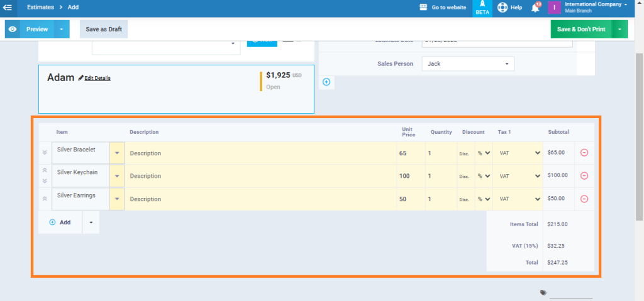This screenshot has height=301, width=644.
Task: Click the plus circle below Sales Person
Action: [326, 82]
